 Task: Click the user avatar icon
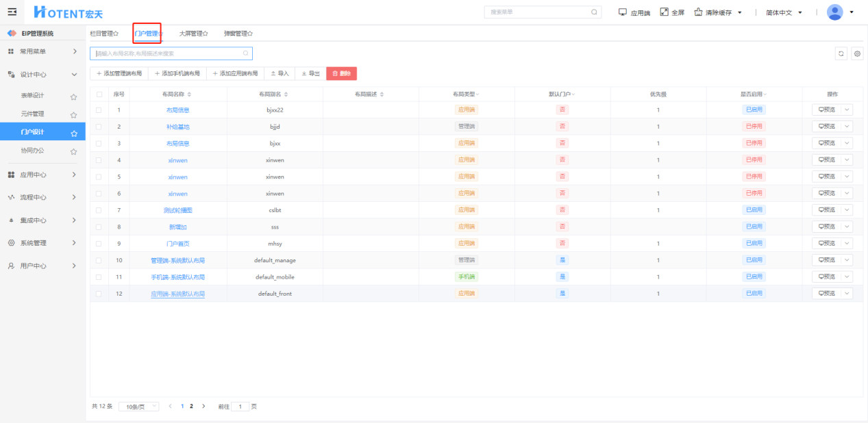click(x=834, y=12)
